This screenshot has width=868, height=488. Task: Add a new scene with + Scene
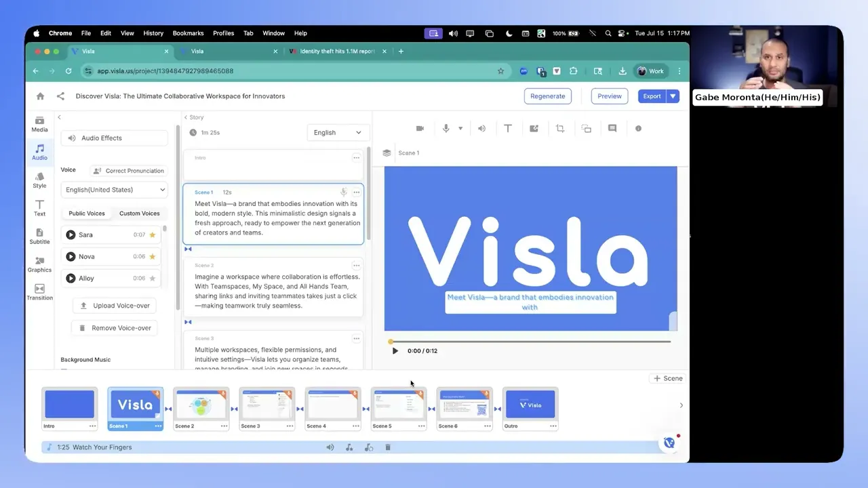(668, 378)
